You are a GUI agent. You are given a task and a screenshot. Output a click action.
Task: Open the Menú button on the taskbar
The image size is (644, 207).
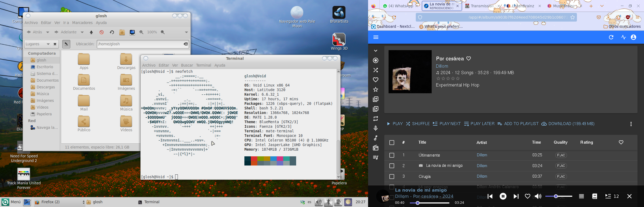(x=11, y=202)
